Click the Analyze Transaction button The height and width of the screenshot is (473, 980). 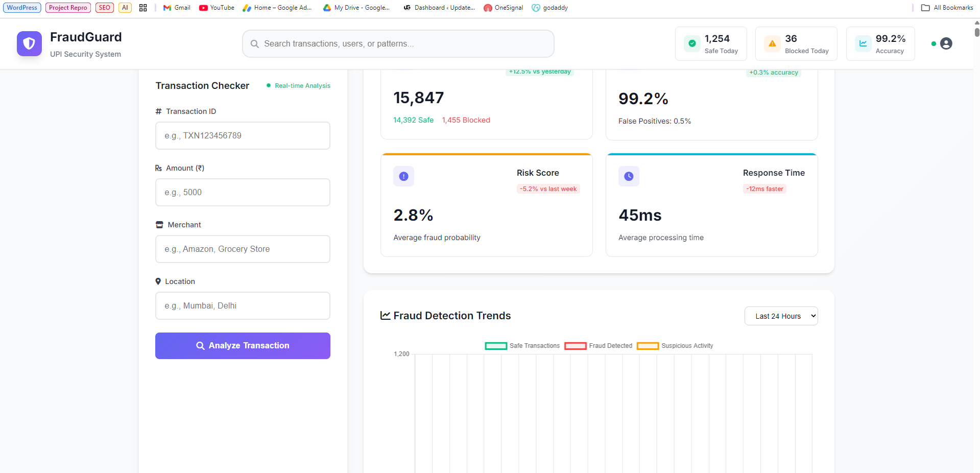pos(242,346)
